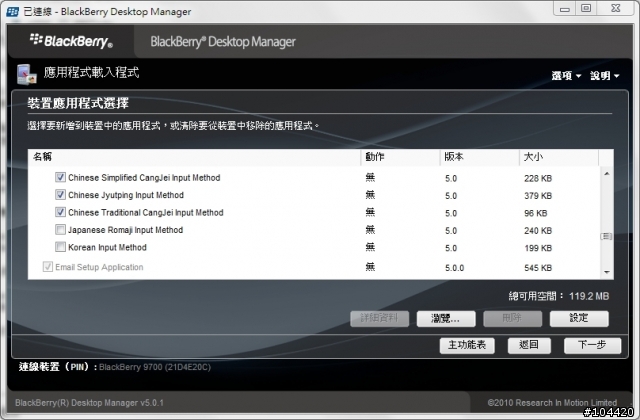The height and width of the screenshot is (420, 640).
Task: Click the 設定 settings button
Action: pos(579,318)
